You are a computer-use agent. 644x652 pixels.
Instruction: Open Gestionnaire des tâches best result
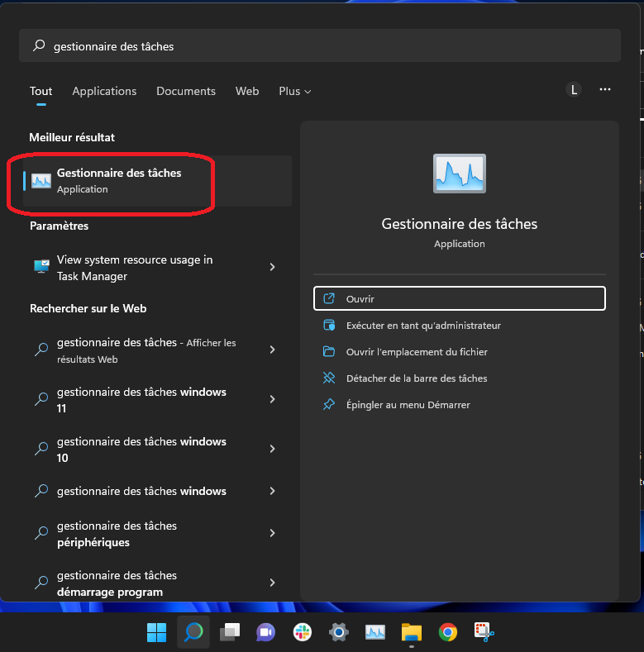point(118,180)
